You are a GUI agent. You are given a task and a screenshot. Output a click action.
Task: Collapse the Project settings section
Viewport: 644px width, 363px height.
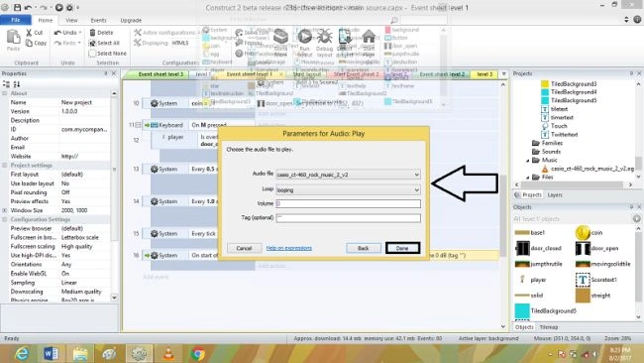click(x=5, y=166)
